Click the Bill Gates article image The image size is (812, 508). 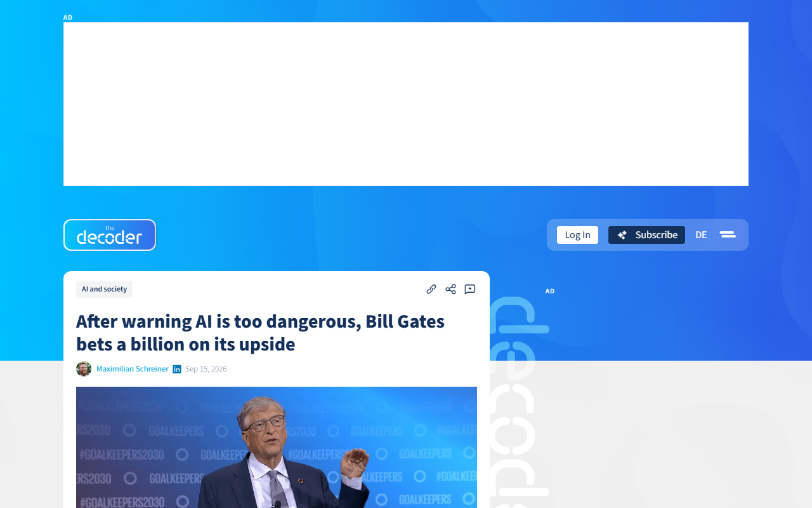pyautogui.click(x=277, y=447)
